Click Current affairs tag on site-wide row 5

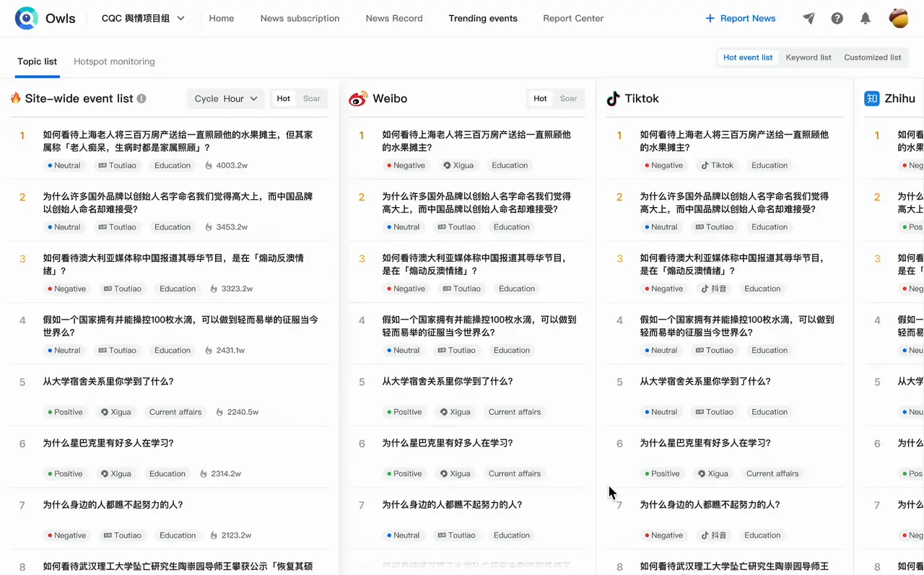[x=175, y=412]
